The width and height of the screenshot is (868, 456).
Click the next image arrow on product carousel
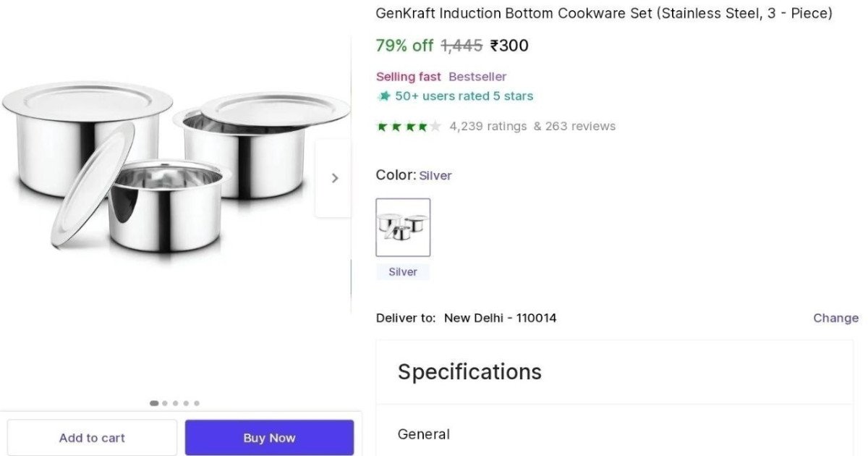click(x=334, y=177)
